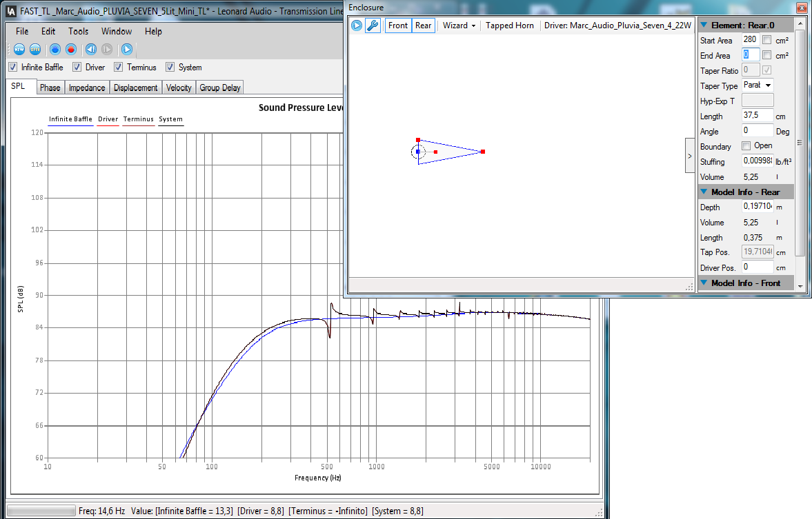
Task: Click the Stuffing density input field
Action: click(757, 161)
